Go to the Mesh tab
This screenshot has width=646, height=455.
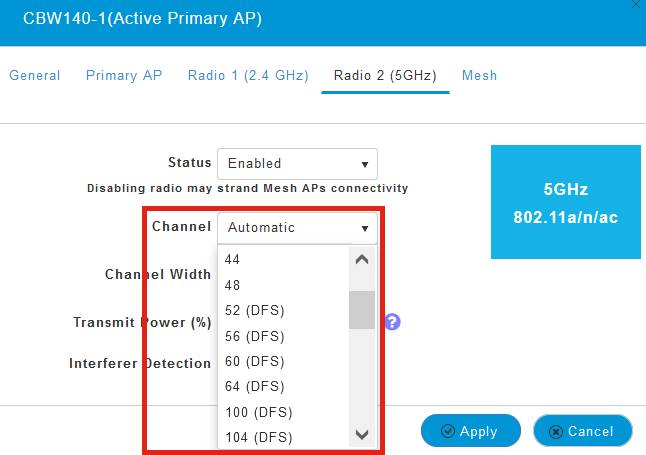click(479, 76)
